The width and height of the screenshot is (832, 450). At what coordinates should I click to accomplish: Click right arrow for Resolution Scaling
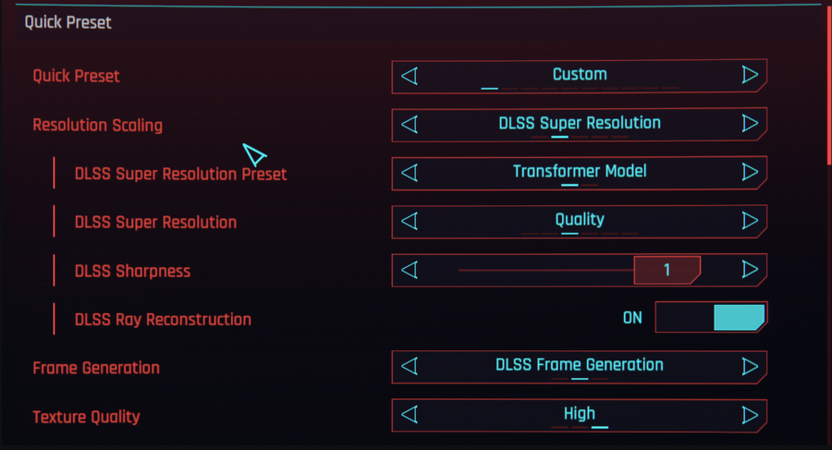(750, 124)
